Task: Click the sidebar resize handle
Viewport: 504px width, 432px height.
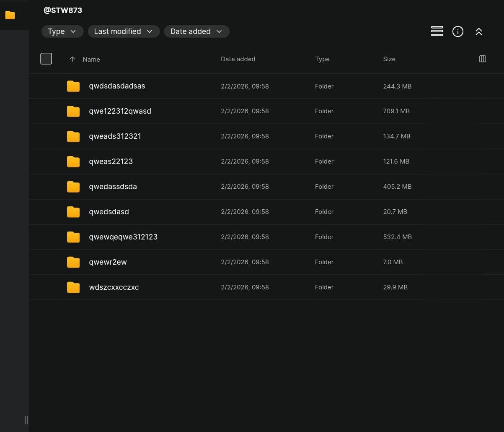Action: [26, 419]
